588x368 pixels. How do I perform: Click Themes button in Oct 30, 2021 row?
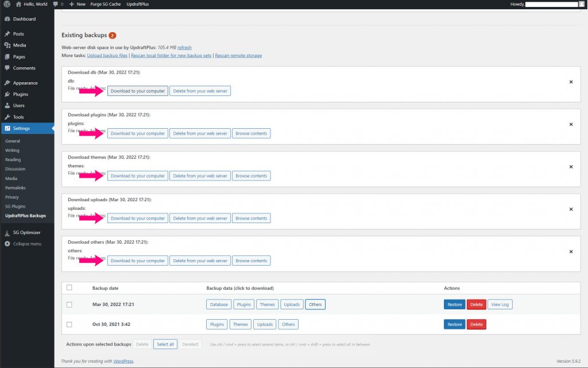click(x=241, y=324)
